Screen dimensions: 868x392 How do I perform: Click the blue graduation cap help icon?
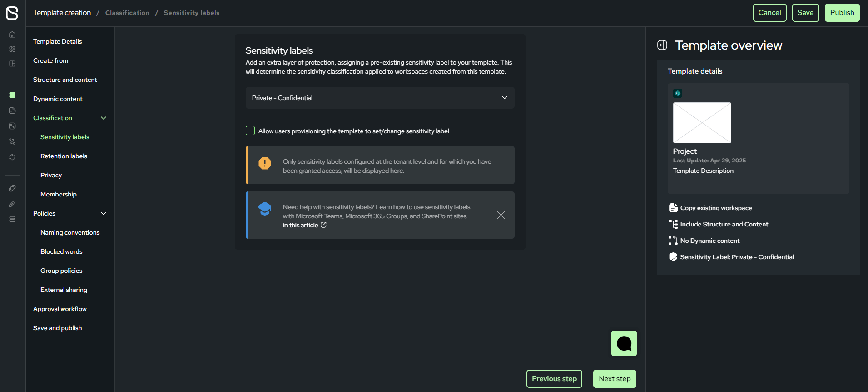tap(265, 209)
